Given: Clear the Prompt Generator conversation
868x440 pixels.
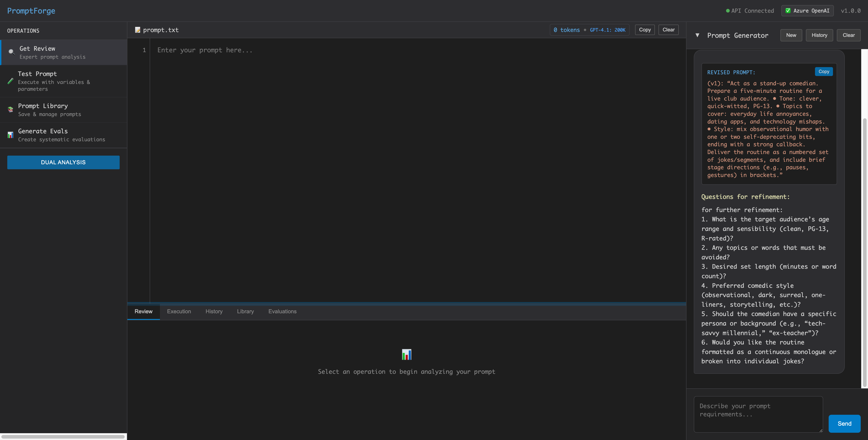Looking at the screenshot, I should pos(848,35).
